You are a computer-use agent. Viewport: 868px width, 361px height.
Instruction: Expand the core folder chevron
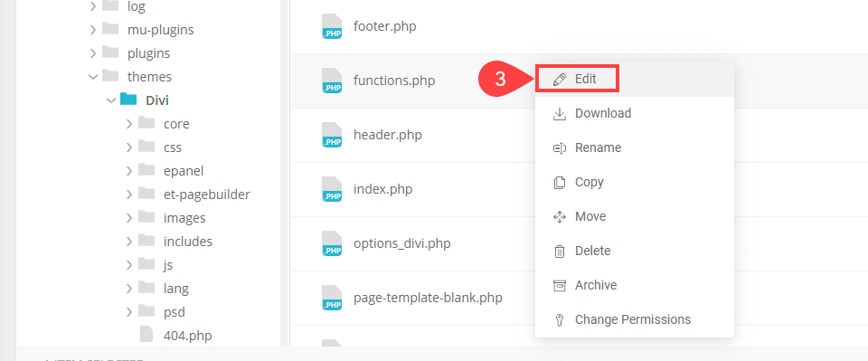pos(128,123)
